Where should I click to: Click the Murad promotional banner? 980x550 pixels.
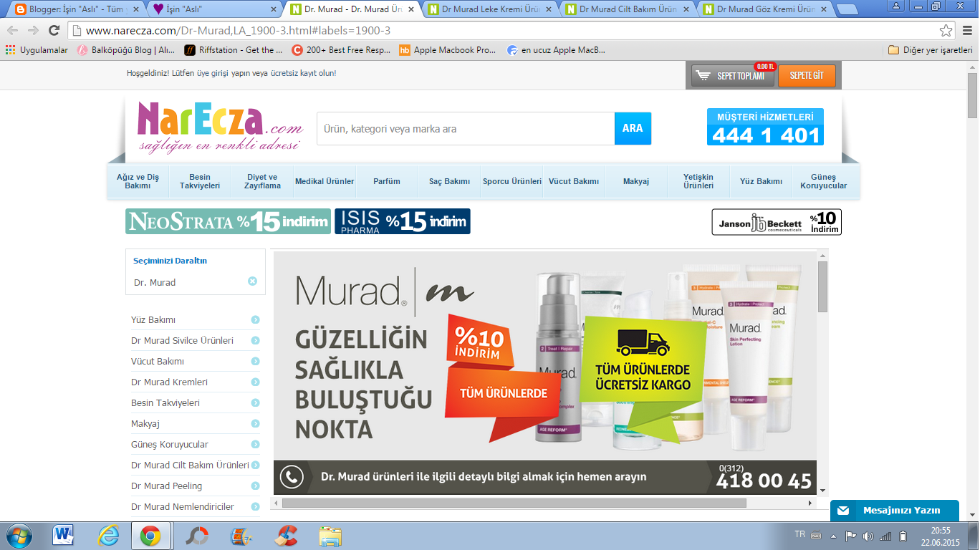click(544, 372)
